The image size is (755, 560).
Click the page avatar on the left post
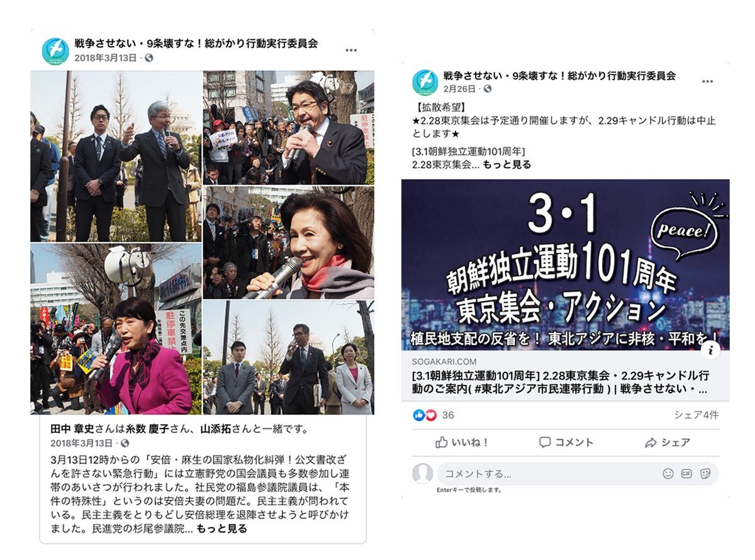tap(55, 51)
